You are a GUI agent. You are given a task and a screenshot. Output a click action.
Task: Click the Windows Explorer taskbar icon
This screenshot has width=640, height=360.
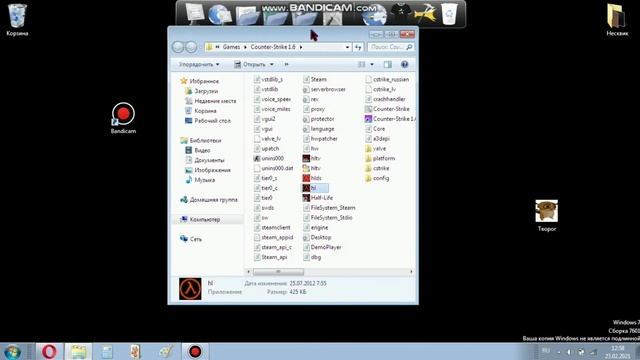78,351
